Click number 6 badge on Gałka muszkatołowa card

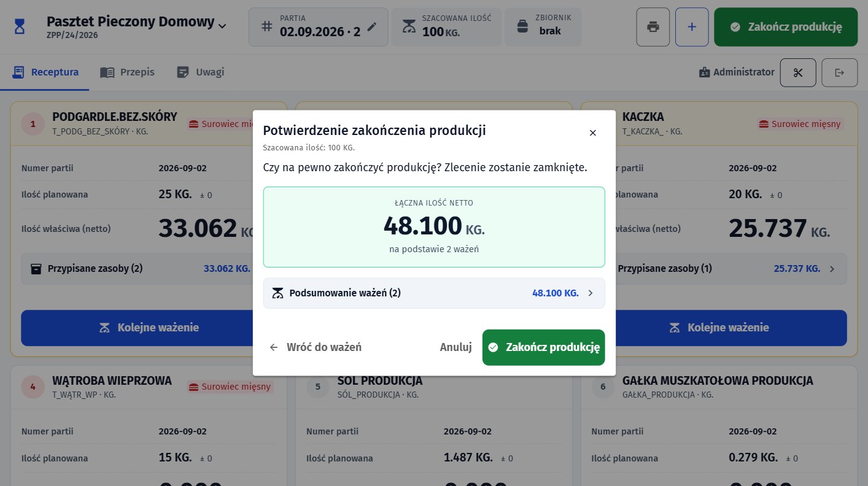(x=603, y=387)
